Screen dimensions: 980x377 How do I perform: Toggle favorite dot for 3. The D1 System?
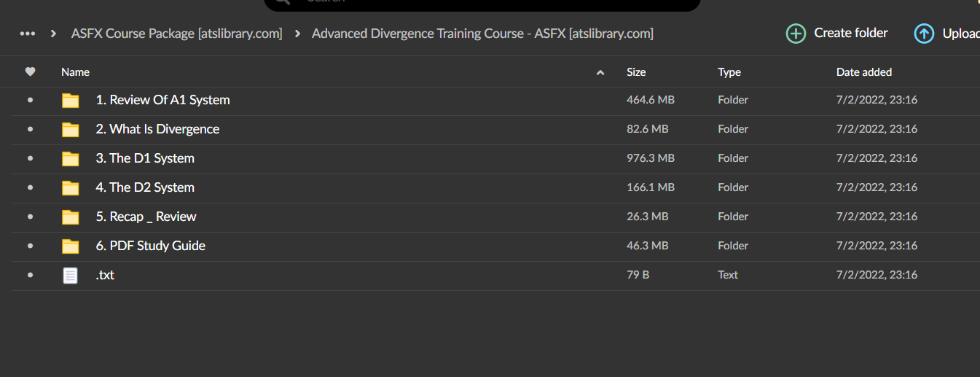coord(30,158)
